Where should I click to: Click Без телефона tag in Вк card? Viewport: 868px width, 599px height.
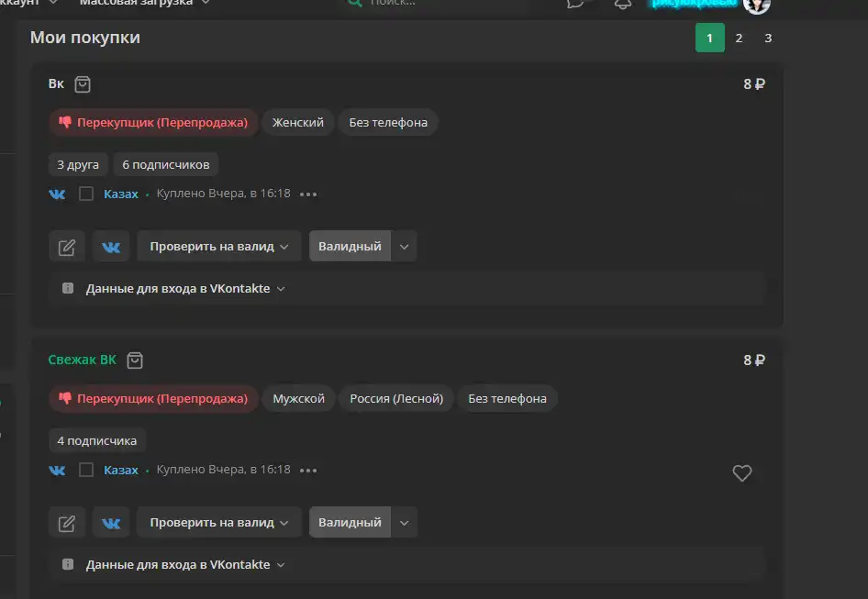pyautogui.click(x=388, y=122)
